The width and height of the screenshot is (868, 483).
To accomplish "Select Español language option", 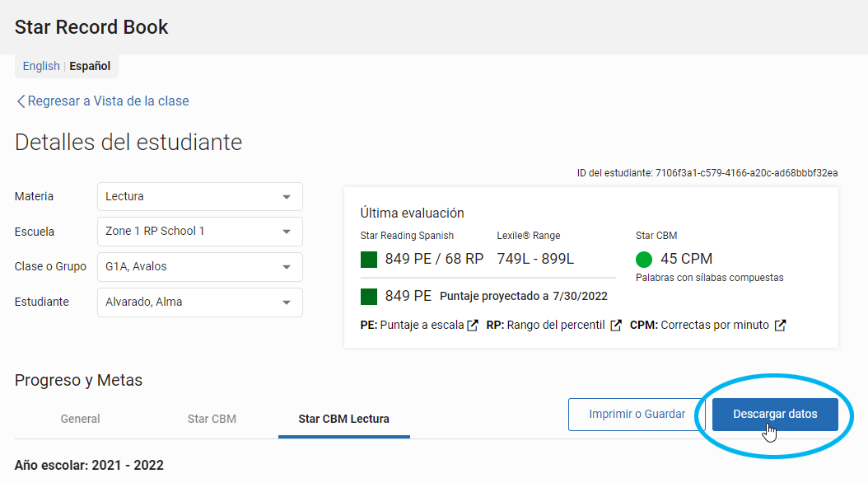I will pyautogui.click(x=90, y=67).
